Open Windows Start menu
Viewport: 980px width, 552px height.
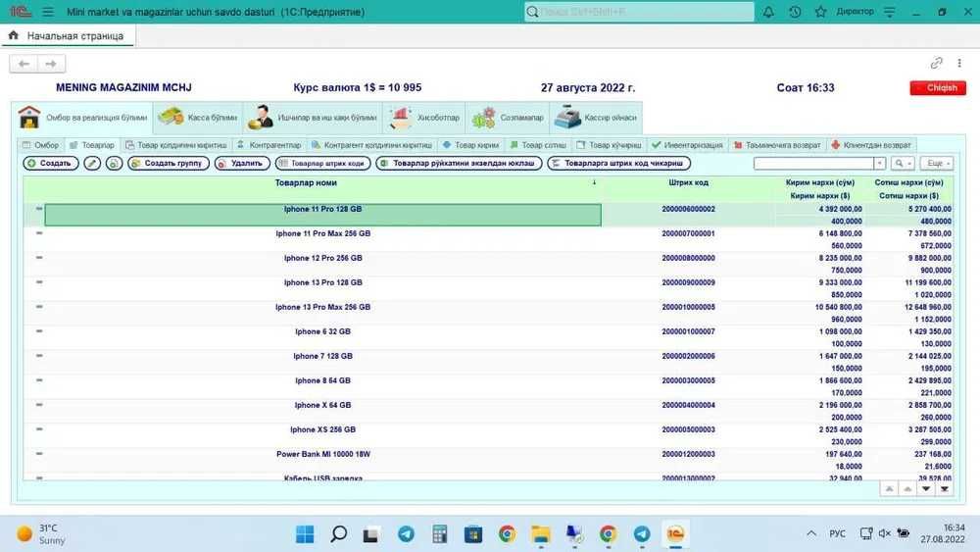[x=305, y=534]
